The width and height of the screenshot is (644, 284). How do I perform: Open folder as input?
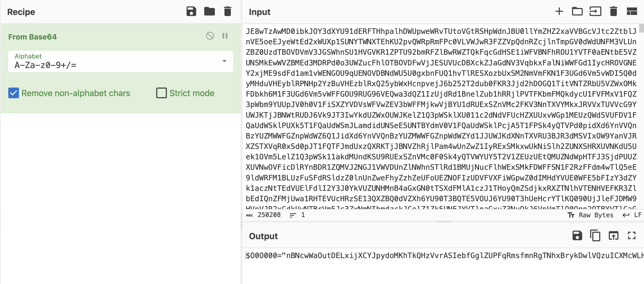pos(577,11)
